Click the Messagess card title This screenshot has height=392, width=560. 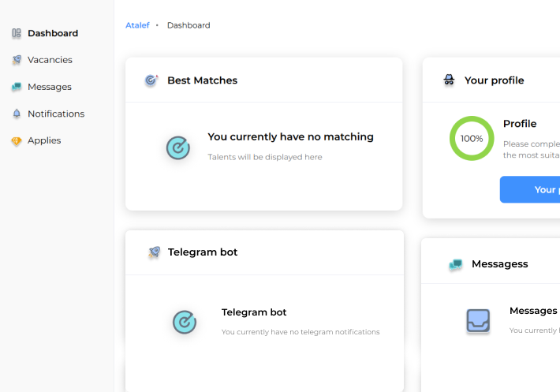click(499, 264)
